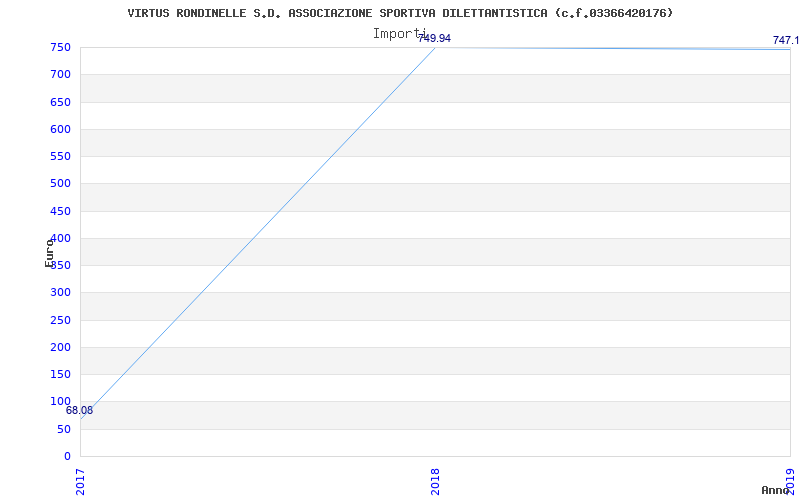800x500 pixels.
Task: Click the 500 y-axis tick label
Action: coord(60,184)
